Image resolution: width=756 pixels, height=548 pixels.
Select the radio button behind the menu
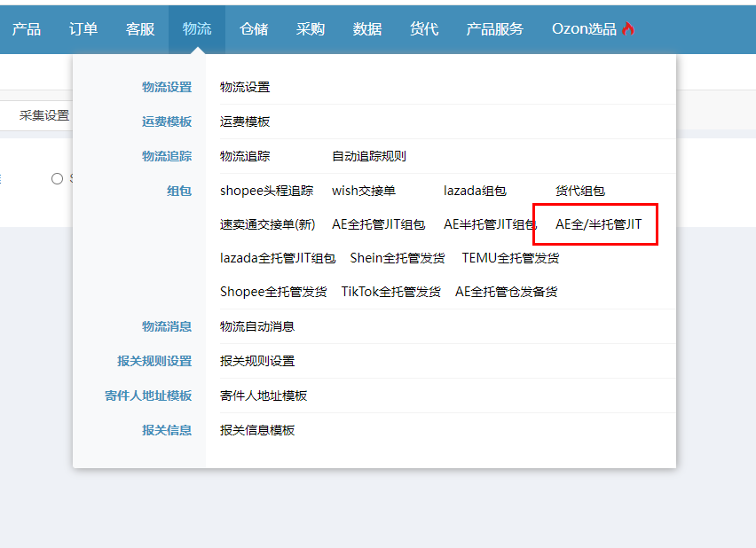point(57,179)
